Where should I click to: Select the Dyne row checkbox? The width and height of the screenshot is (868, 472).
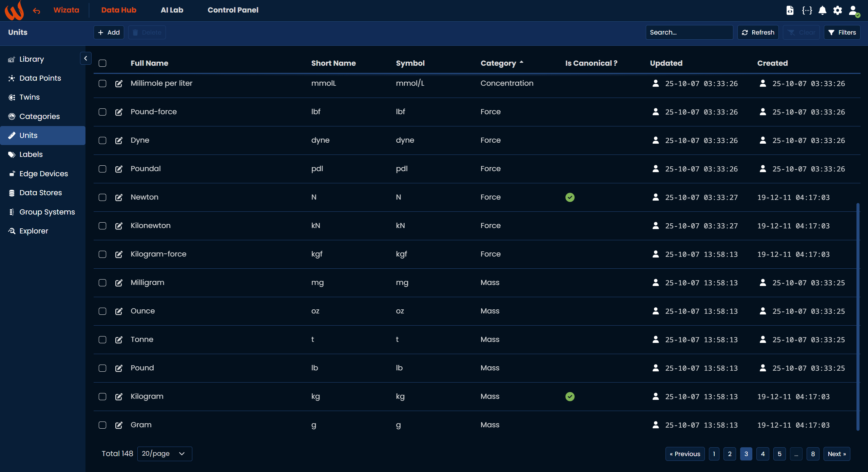click(102, 140)
